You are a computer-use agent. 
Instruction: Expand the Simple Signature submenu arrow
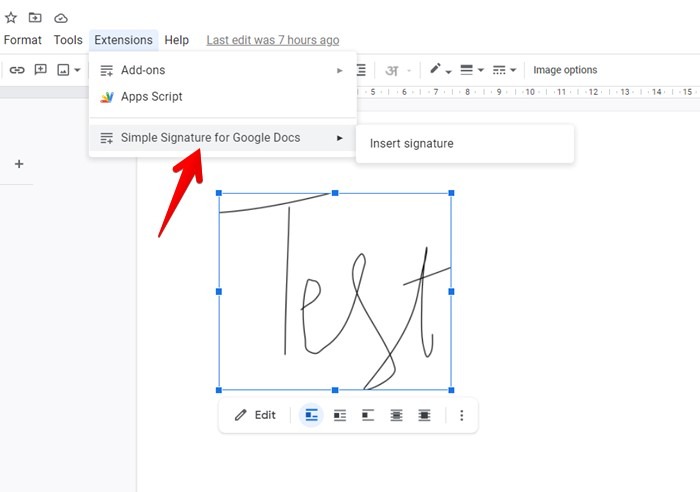[339, 138]
